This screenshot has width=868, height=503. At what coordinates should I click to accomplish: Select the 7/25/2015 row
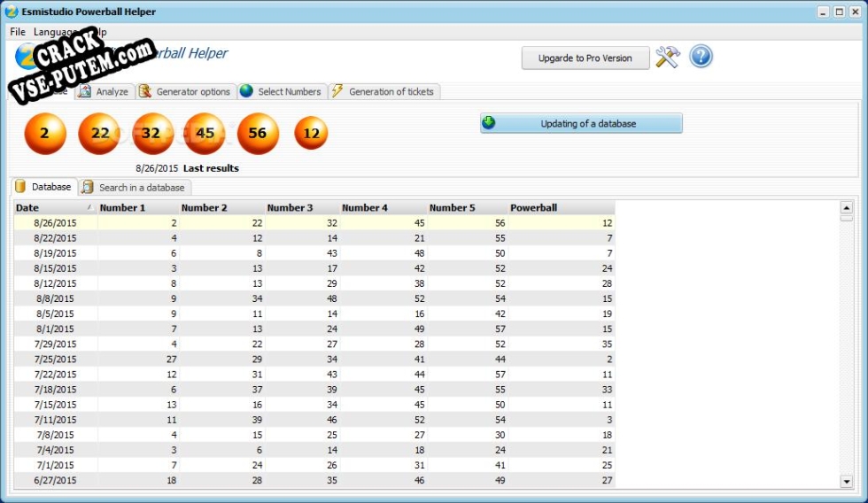[x=314, y=359]
